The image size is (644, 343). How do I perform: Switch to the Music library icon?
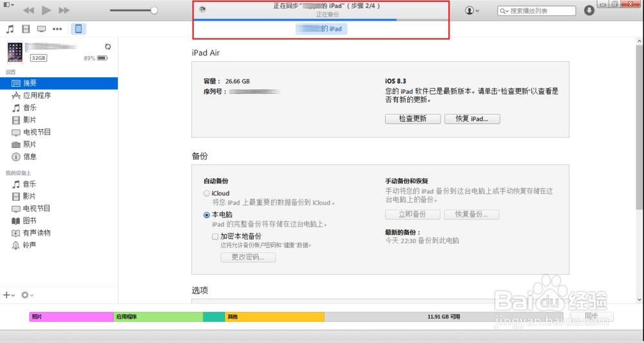pos(10,29)
